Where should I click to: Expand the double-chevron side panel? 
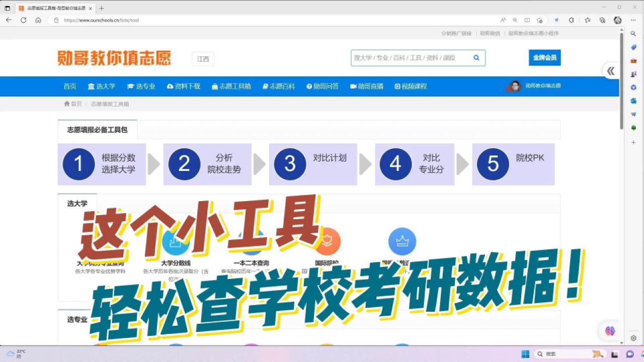pos(611,71)
